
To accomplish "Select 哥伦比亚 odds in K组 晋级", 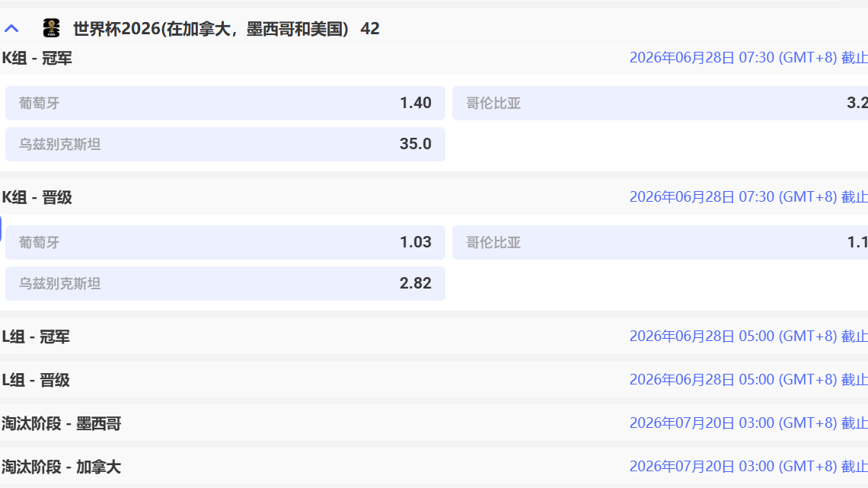I will [x=659, y=242].
